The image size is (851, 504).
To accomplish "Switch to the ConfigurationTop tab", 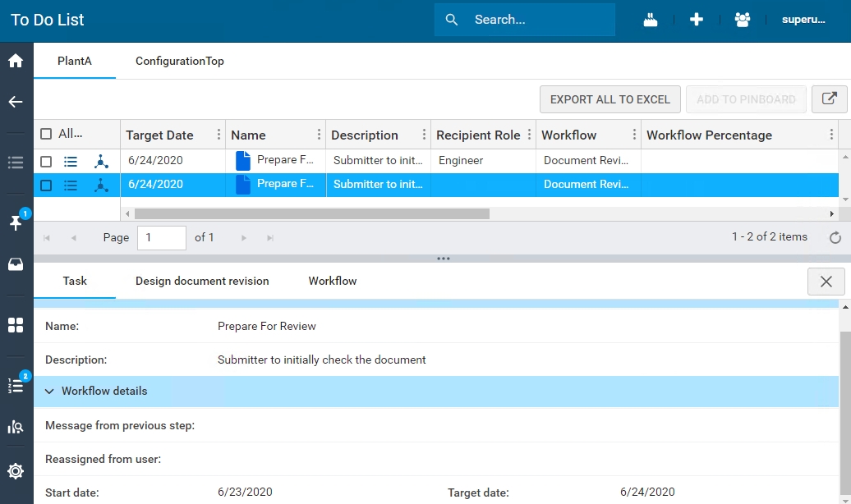I will coord(179,62).
